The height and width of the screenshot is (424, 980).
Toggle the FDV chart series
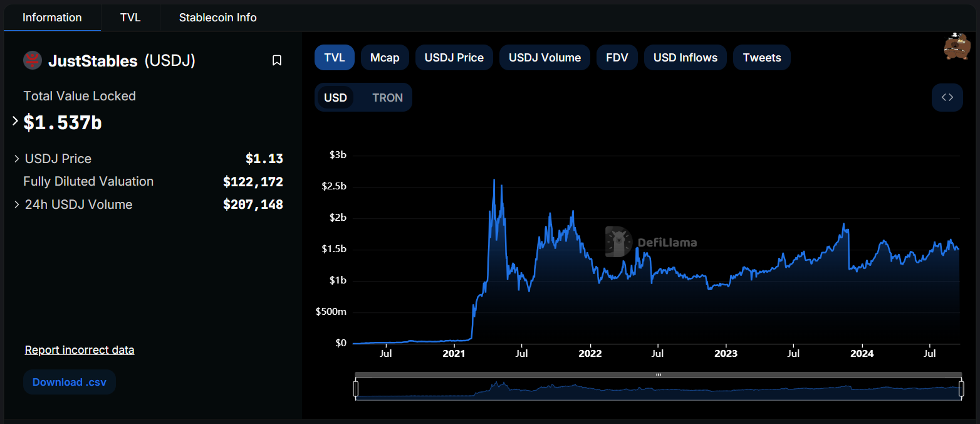(x=617, y=58)
